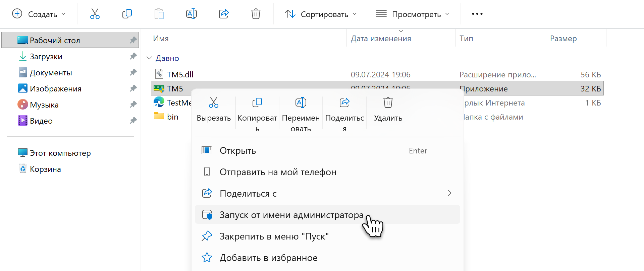
Task: Collapse the Давно group
Action: point(149,58)
